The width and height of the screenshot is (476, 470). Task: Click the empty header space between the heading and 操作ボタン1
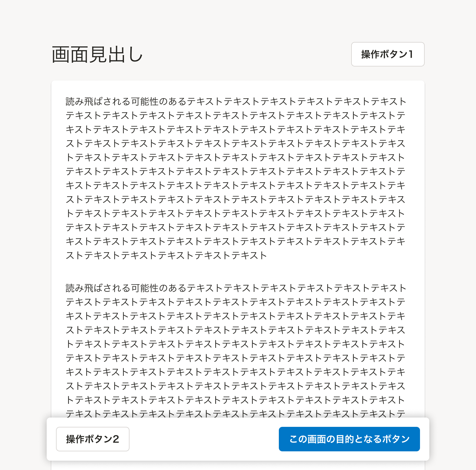(x=247, y=54)
